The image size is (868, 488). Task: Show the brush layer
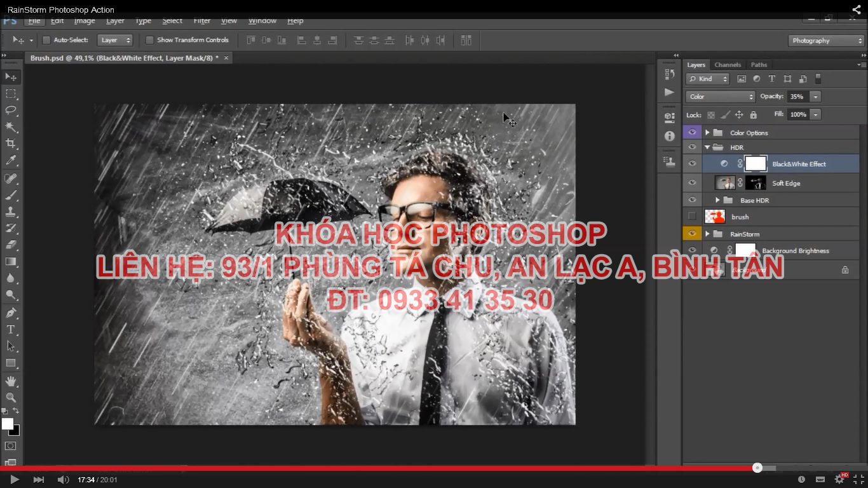[692, 217]
